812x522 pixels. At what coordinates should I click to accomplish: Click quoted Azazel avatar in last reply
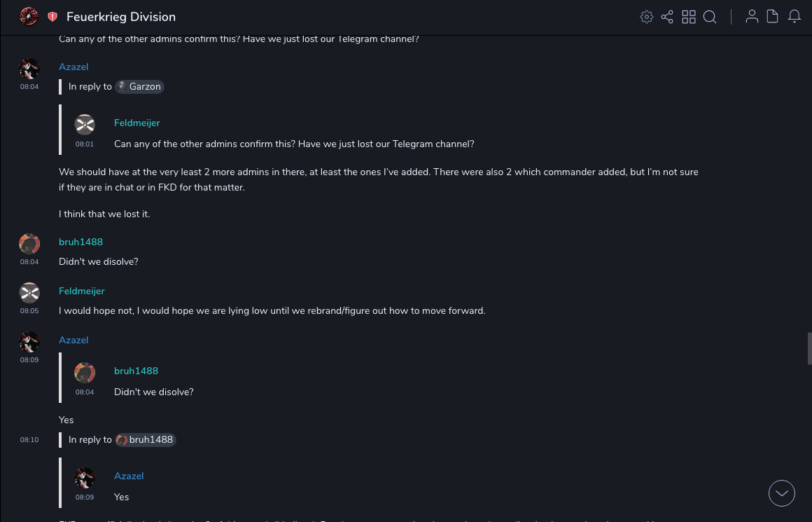pos(85,478)
